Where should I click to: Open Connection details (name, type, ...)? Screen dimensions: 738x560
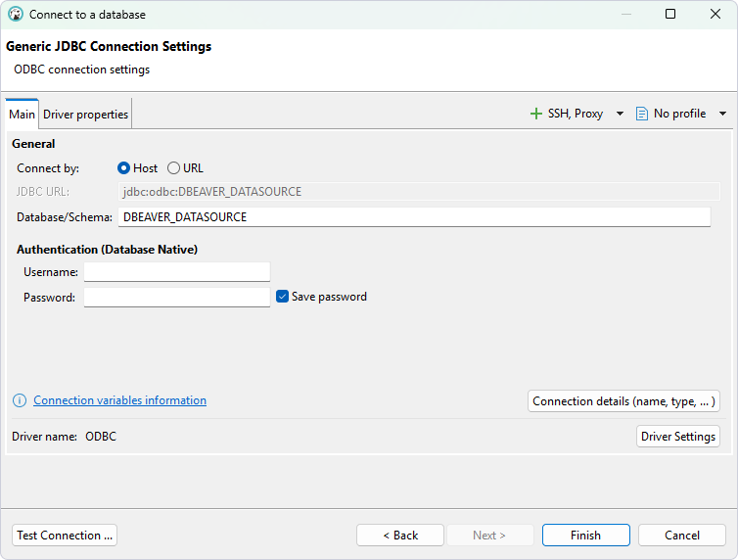[x=623, y=401]
